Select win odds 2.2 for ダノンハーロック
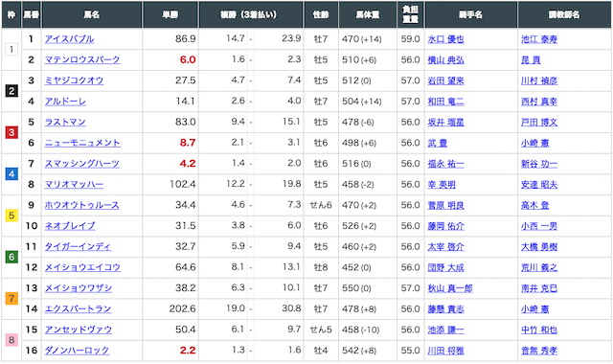 (x=188, y=351)
